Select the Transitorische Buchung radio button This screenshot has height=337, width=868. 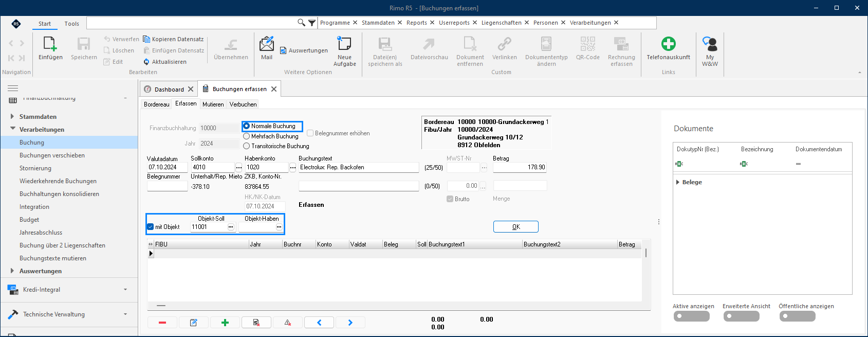click(247, 146)
